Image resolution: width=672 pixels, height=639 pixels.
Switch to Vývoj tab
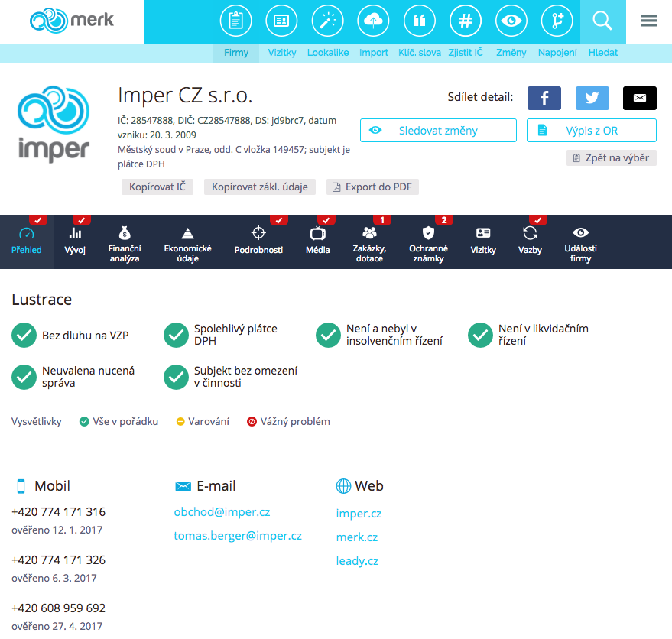pos(75,242)
